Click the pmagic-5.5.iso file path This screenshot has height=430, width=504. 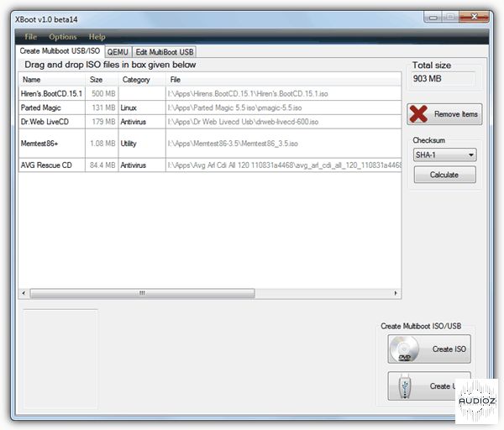(234, 107)
